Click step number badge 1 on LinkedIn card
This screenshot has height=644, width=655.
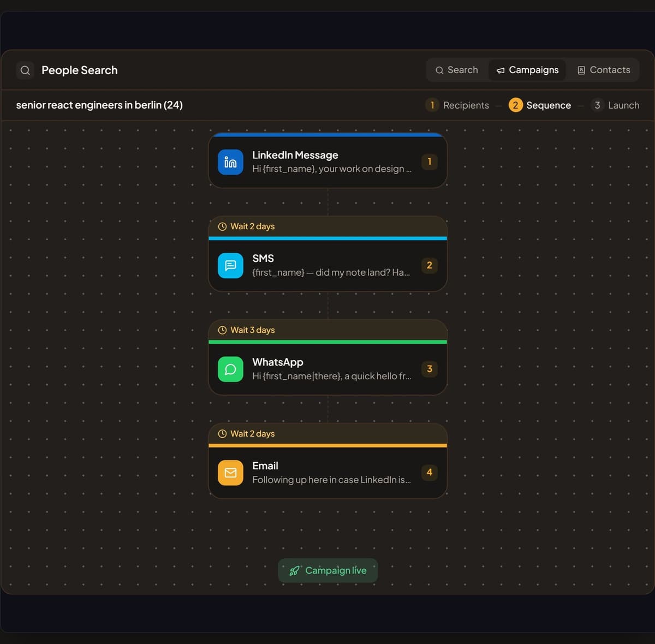(x=430, y=162)
